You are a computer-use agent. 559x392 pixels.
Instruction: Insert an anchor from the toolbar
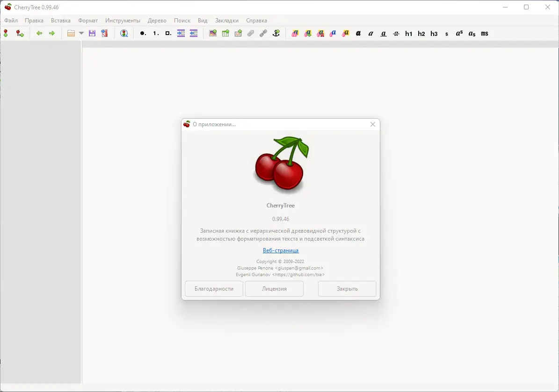[276, 34]
